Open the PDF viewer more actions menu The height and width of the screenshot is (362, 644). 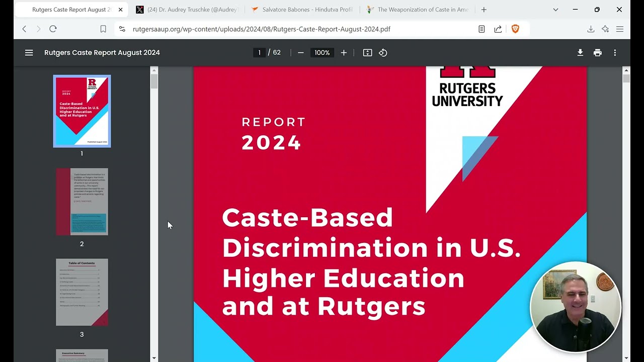(x=614, y=53)
